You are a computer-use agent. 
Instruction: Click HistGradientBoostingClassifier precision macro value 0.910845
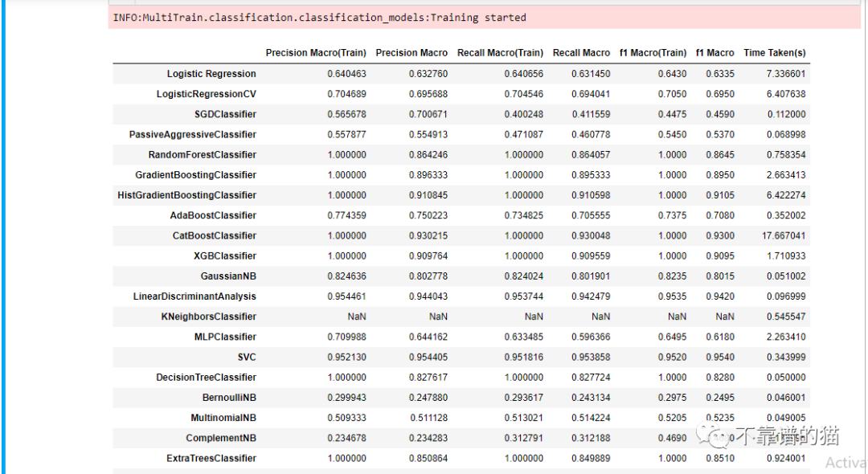point(428,195)
